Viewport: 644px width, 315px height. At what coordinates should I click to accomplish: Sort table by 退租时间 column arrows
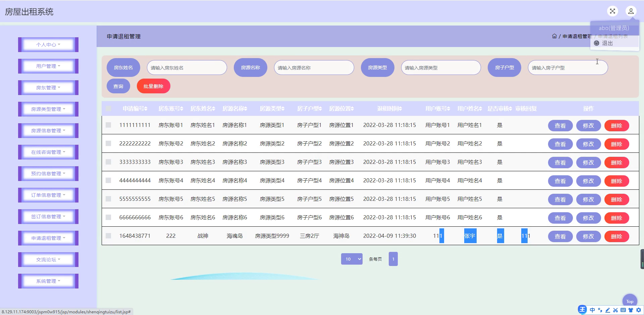click(400, 109)
